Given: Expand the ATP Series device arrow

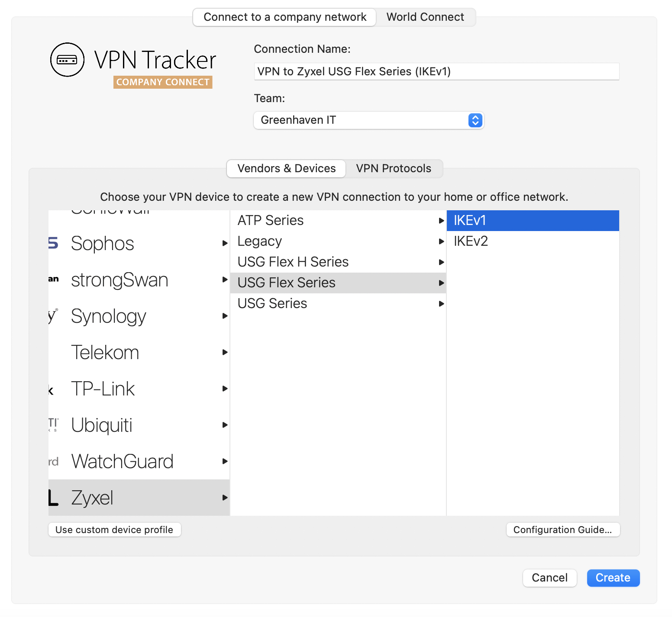Looking at the screenshot, I should [x=441, y=221].
